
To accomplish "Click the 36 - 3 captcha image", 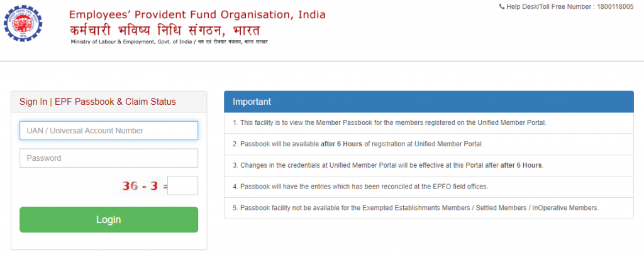I will click(140, 186).
